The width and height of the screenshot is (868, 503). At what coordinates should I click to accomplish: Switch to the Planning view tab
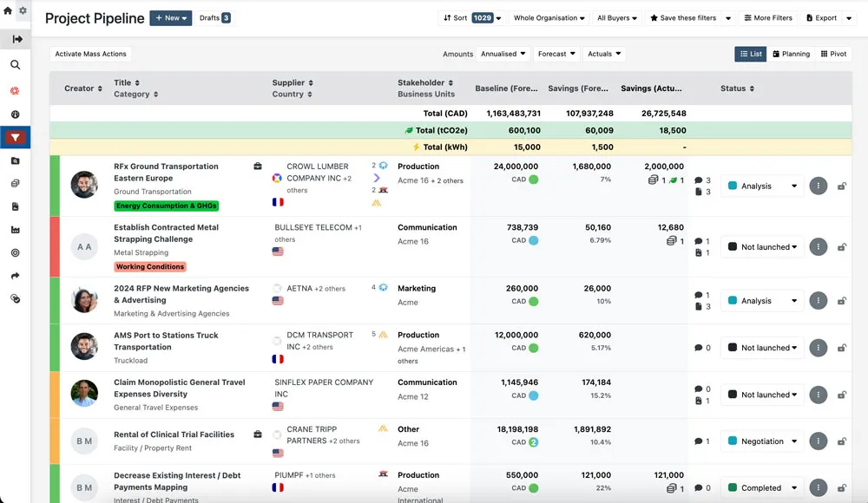(x=791, y=54)
